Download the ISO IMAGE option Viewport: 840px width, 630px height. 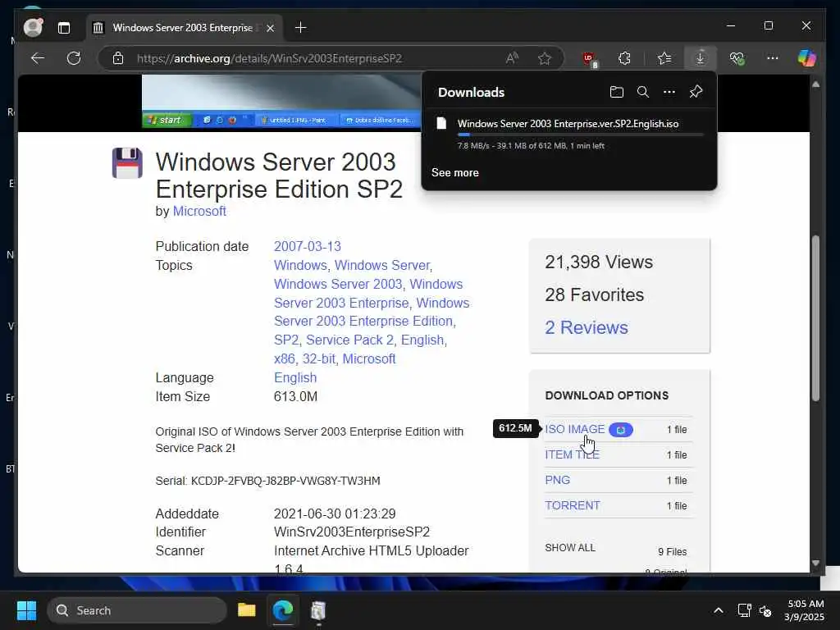[574, 429]
